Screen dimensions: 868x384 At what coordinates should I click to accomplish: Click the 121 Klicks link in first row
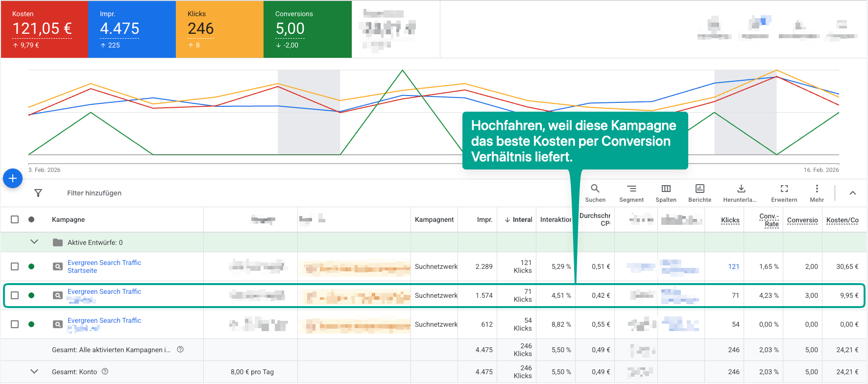733,266
